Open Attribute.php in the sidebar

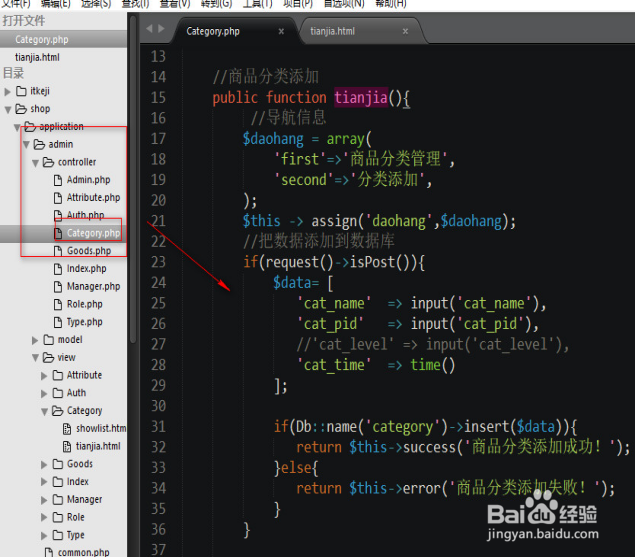click(93, 197)
